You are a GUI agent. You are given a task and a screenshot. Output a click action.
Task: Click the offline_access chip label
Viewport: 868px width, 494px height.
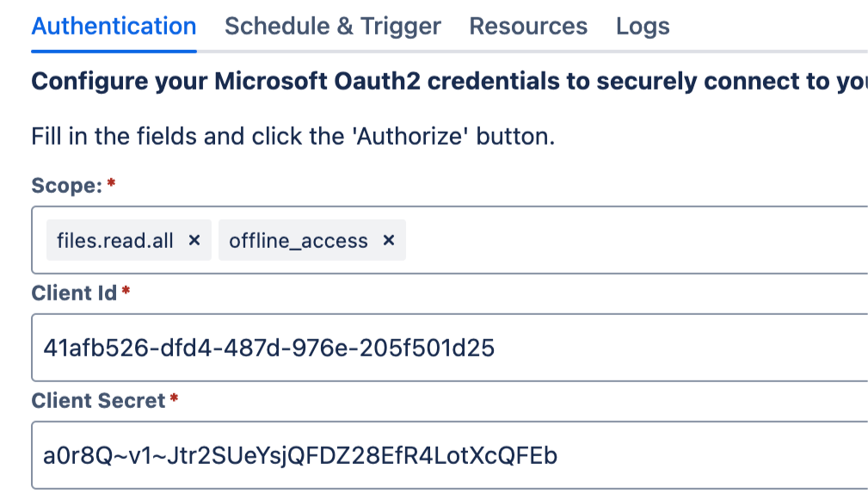click(x=299, y=241)
